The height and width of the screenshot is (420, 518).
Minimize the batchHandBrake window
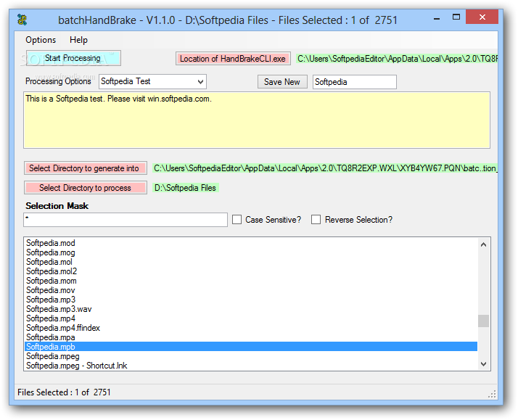click(x=437, y=19)
